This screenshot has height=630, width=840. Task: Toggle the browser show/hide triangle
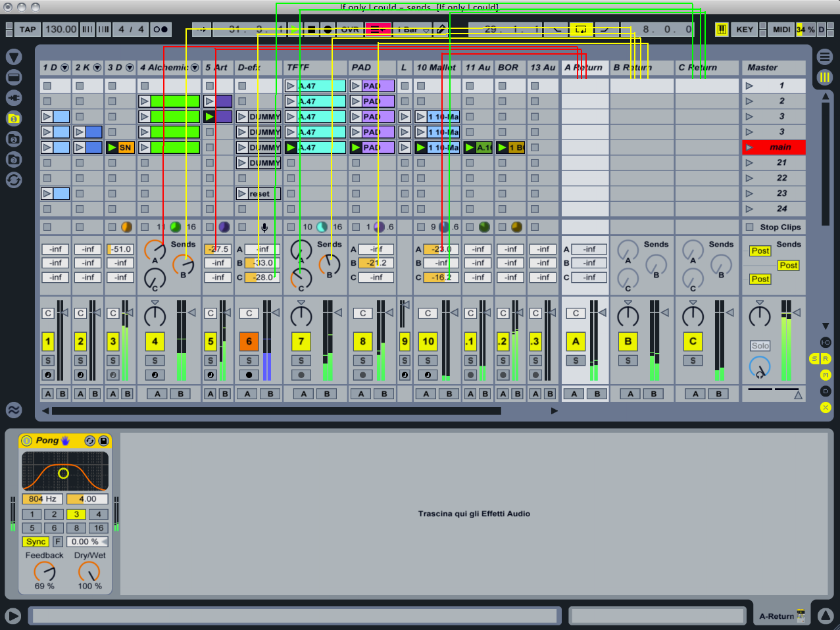tap(14, 57)
